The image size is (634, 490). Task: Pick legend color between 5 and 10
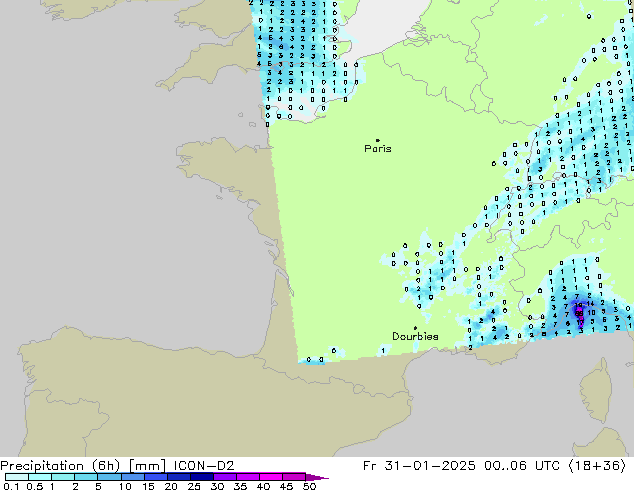109,477
